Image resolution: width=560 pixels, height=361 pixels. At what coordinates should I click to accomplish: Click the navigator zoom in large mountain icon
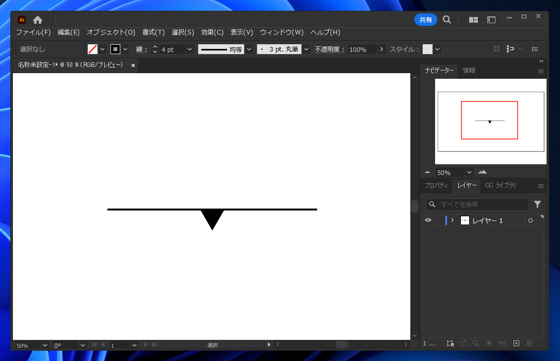point(482,172)
